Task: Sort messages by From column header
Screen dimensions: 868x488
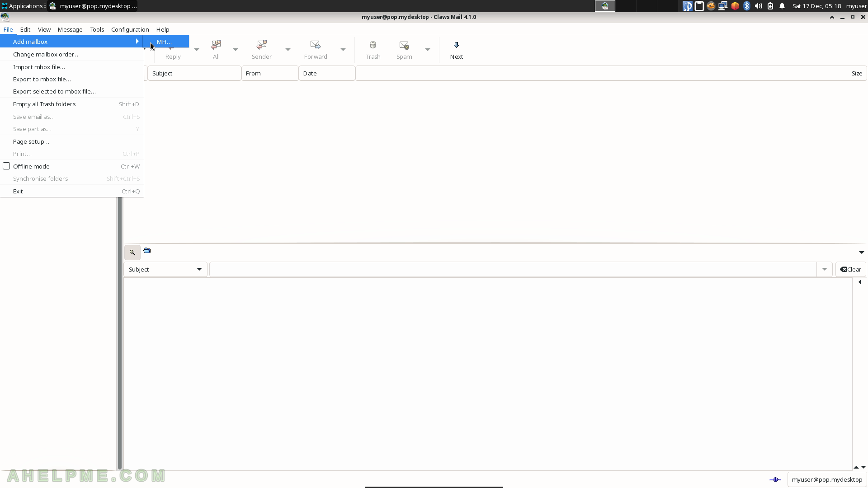Action: pos(270,73)
